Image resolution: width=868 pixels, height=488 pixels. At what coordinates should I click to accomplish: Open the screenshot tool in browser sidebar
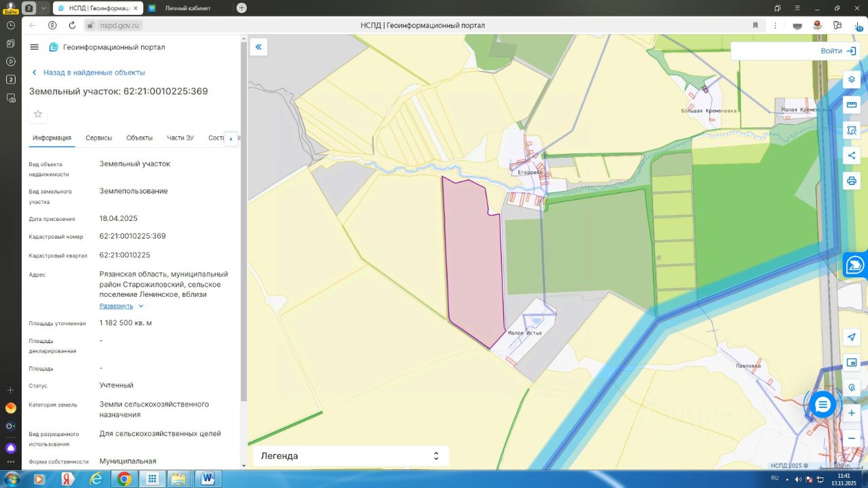(11, 98)
